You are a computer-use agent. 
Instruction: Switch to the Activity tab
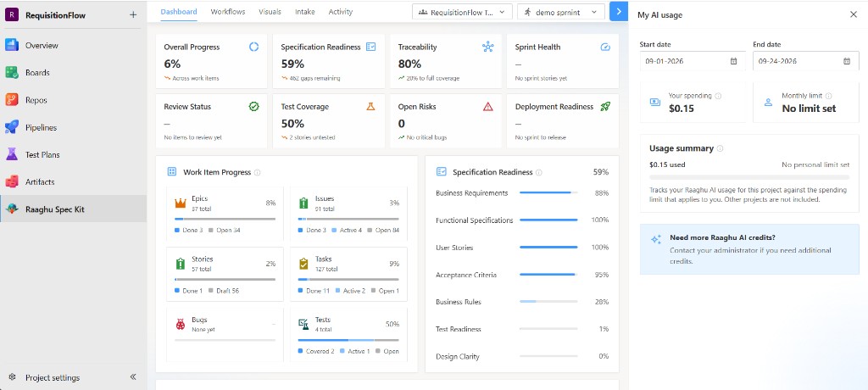[x=341, y=12]
